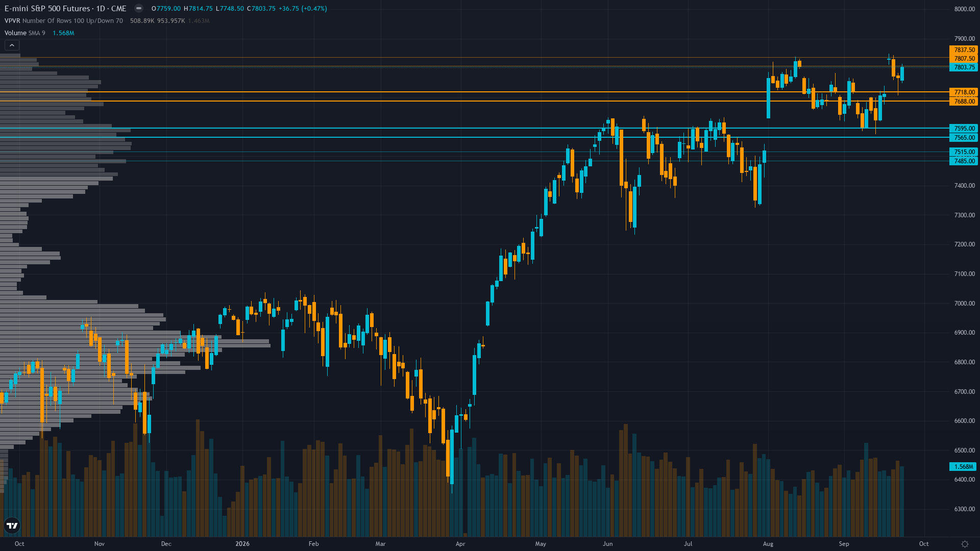Select the 7688.00 horizontal line label
Screen dimensions: 980x551
pyautogui.click(x=964, y=102)
